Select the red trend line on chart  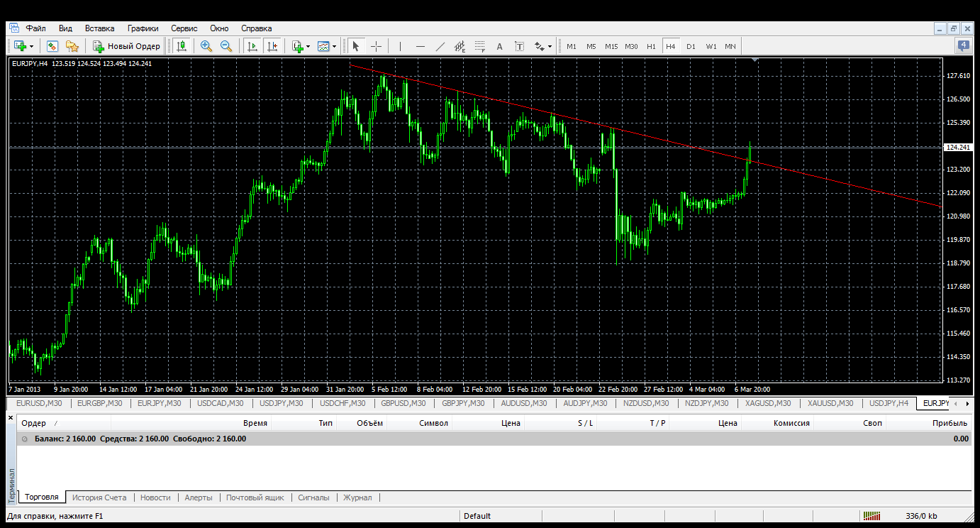tap(645, 136)
